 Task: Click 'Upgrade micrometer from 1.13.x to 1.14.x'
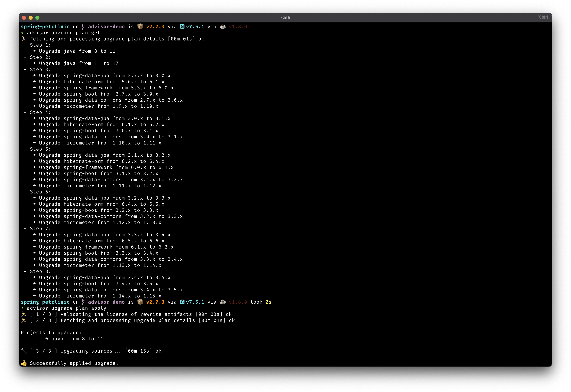coord(100,265)
